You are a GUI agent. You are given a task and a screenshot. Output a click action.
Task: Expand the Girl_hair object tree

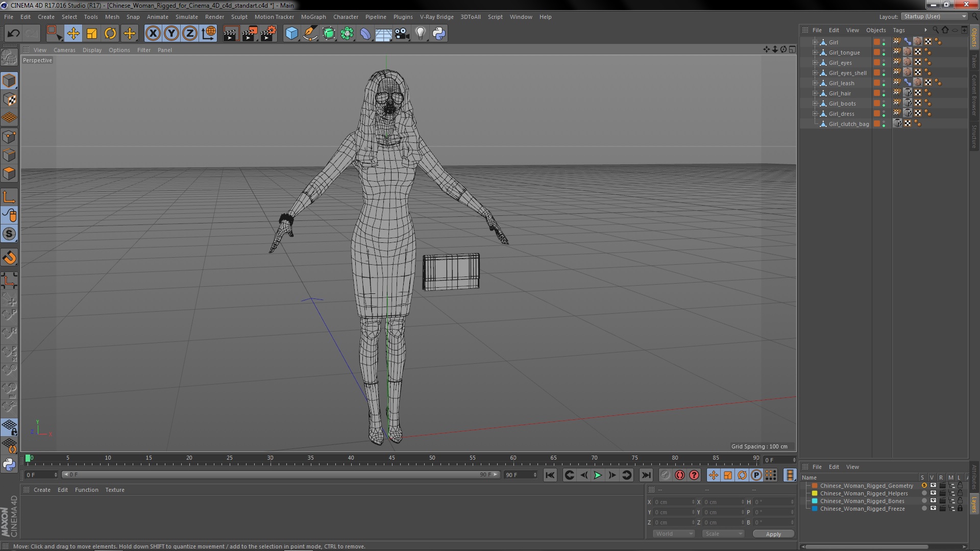point(815,93)
